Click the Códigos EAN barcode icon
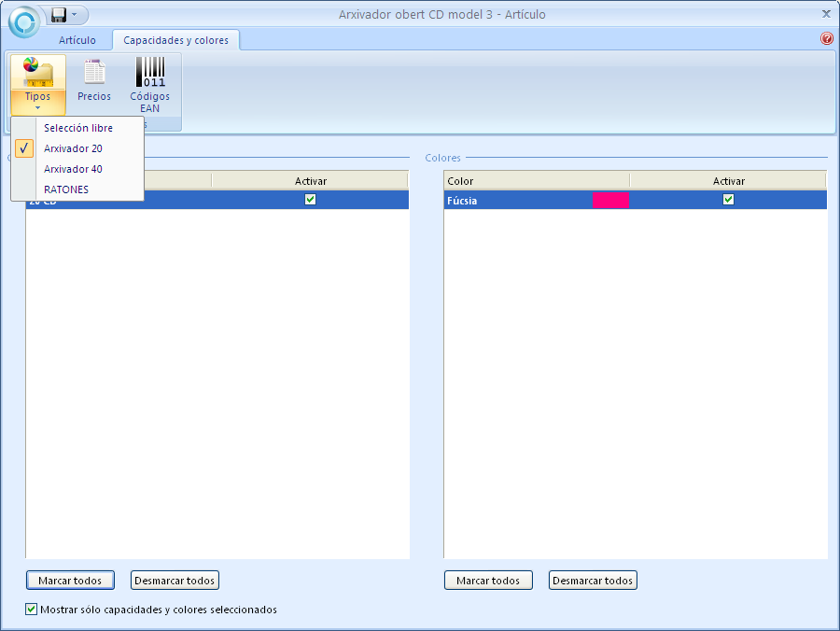The image size is (840, 631). pos(149,72)
